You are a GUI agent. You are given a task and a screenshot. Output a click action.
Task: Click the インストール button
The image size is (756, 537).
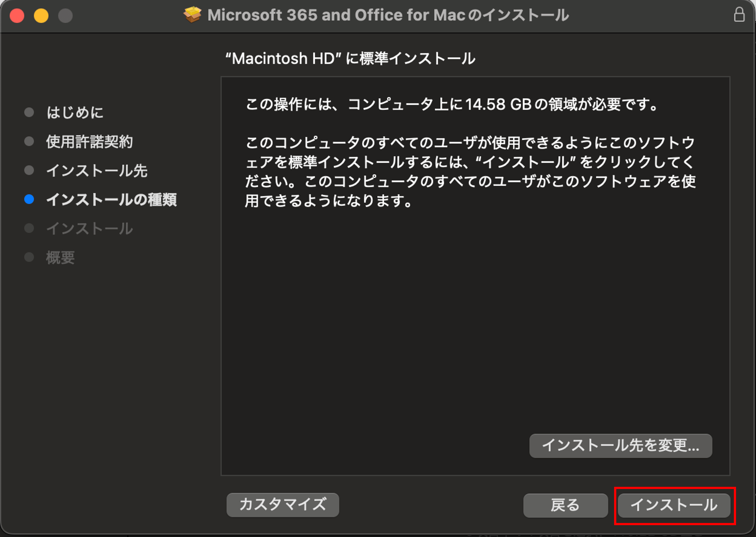(x=674, y=505)
